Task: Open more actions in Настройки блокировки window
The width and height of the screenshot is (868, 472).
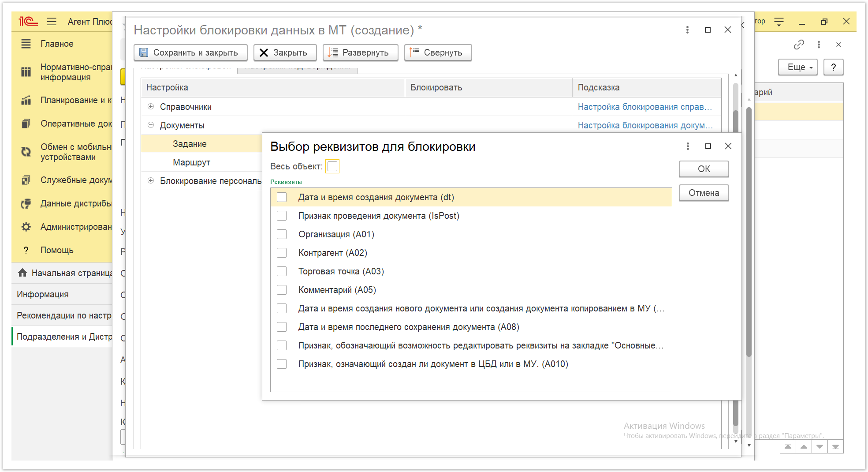Action: pos(687,30)
